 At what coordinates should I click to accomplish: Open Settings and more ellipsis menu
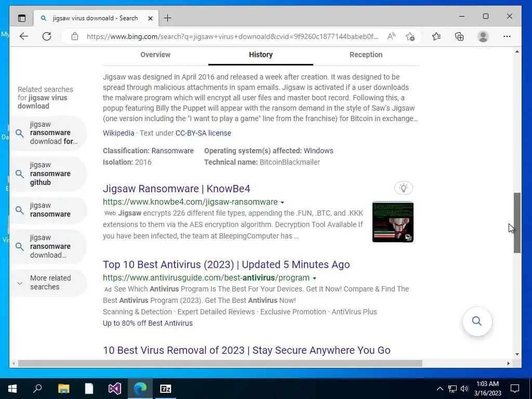(507, 36)
